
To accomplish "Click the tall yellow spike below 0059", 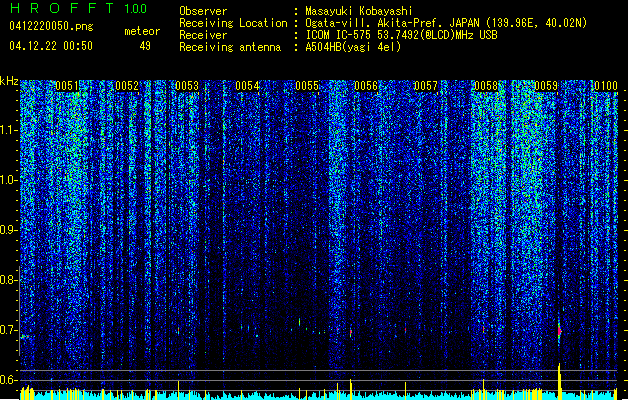I will (559, 381).
